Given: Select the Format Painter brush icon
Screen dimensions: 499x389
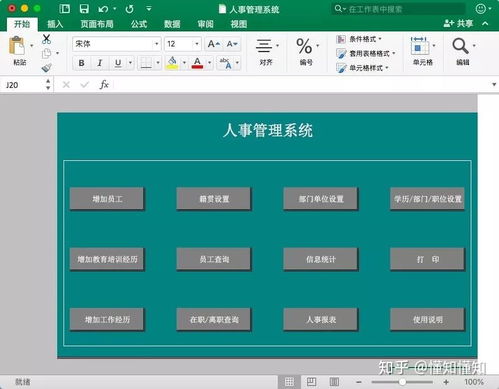Looking at the screenshot, I should click(47, 67).
